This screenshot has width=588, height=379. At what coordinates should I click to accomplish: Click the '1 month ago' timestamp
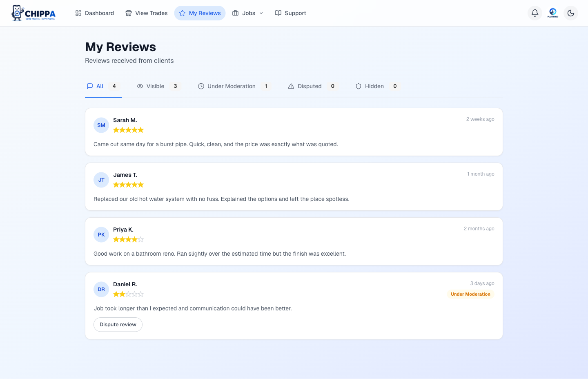click(x=481, y=174)
